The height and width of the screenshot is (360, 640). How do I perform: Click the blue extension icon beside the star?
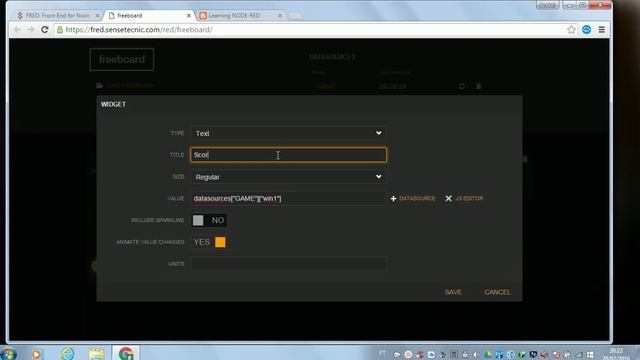[x=587, y=30]
